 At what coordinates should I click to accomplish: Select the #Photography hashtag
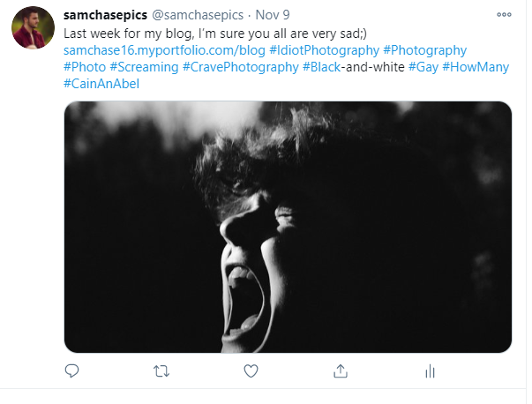424,50
